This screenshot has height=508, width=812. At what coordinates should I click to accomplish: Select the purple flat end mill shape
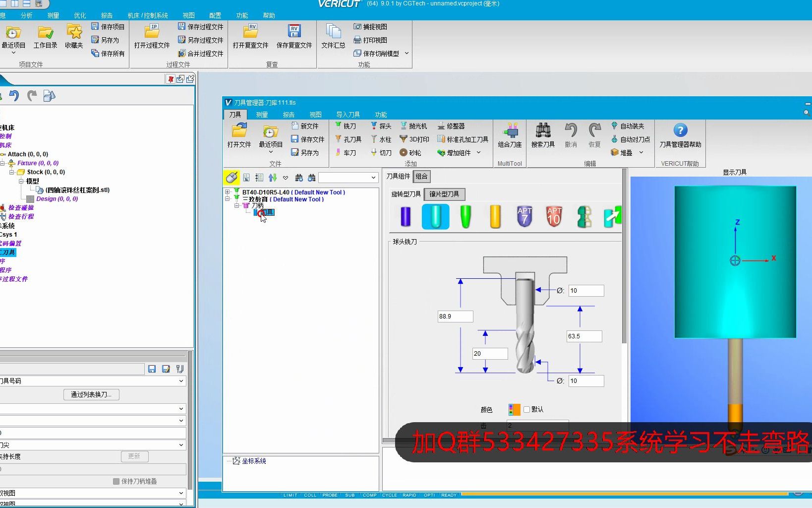pyautogui.click(x=406, y=217)
